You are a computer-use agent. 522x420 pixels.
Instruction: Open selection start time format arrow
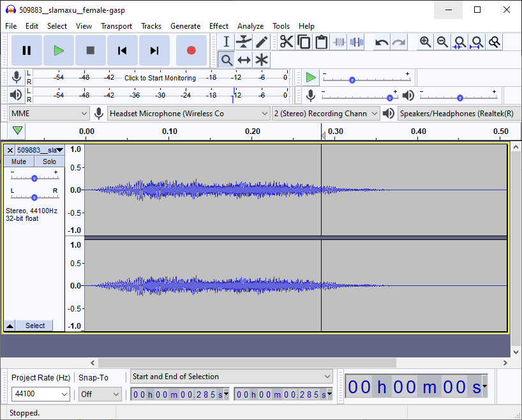(227, 394)
